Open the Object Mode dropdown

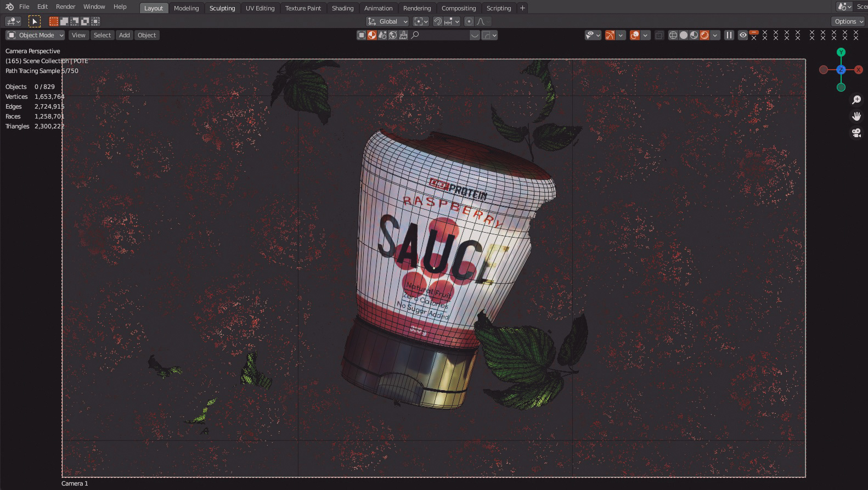35,35
